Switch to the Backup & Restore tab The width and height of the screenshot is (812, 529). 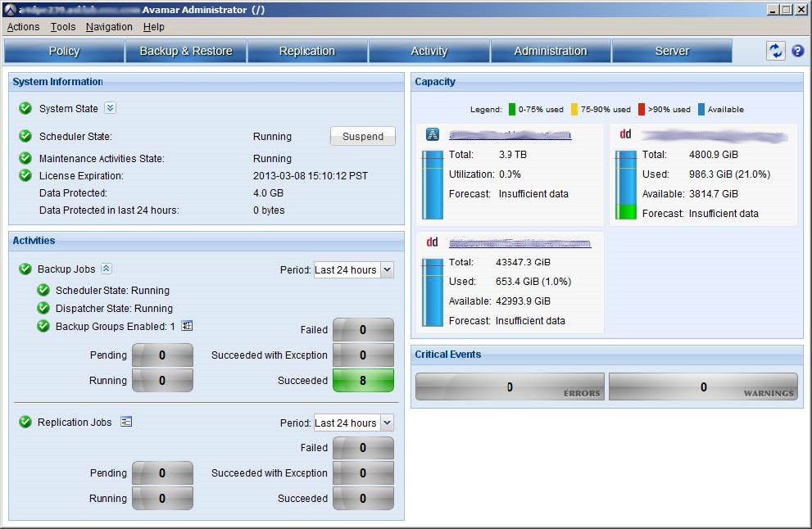point(186,51)
